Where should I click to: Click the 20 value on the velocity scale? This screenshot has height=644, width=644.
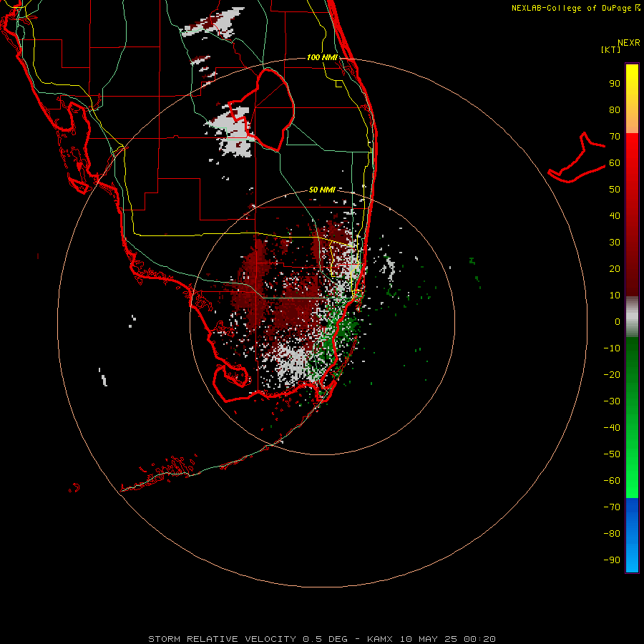[615, 269]
